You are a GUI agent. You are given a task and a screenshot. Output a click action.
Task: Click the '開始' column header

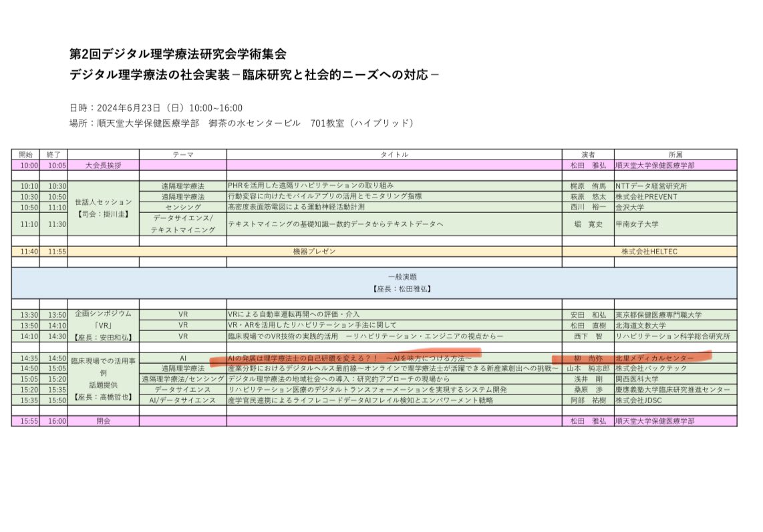click(25, 155)
